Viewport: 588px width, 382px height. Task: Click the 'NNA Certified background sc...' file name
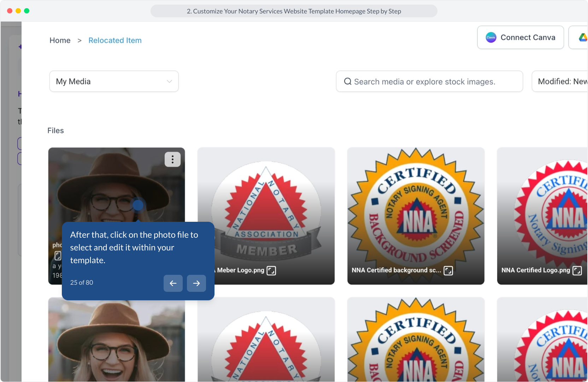[x=396, y=270]
